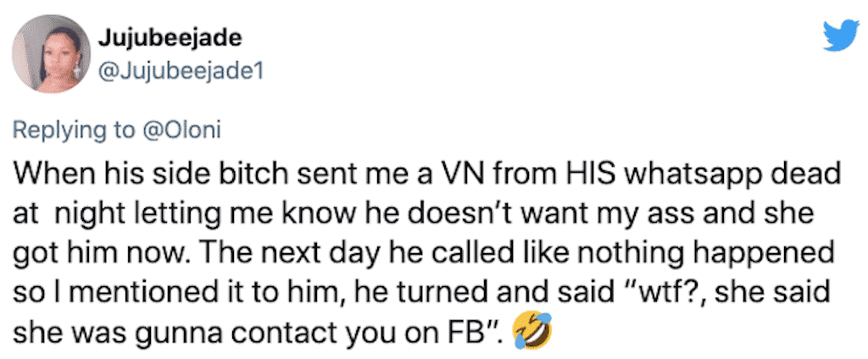Click the Twitter bird logo

(841, 34)
